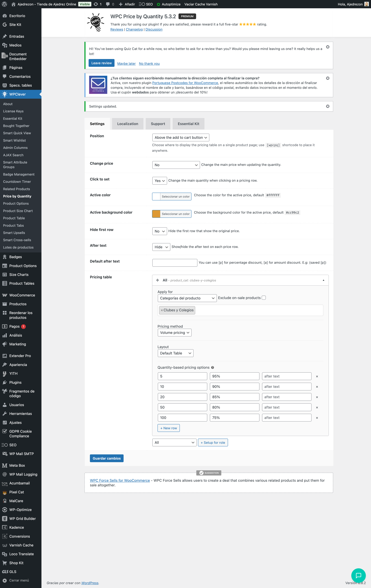Click the Leave review button
Image resolution: width=371 pixels, height=588 pixels.
click(101, 63)
